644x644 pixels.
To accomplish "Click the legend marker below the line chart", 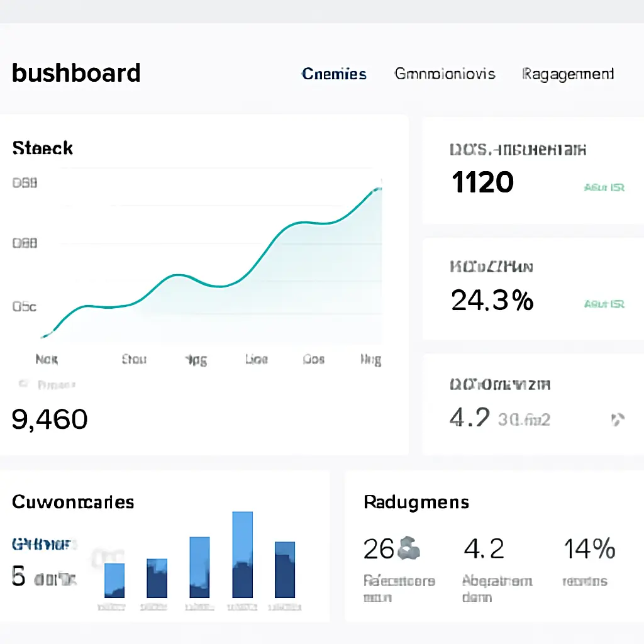I will pos(23,384).
